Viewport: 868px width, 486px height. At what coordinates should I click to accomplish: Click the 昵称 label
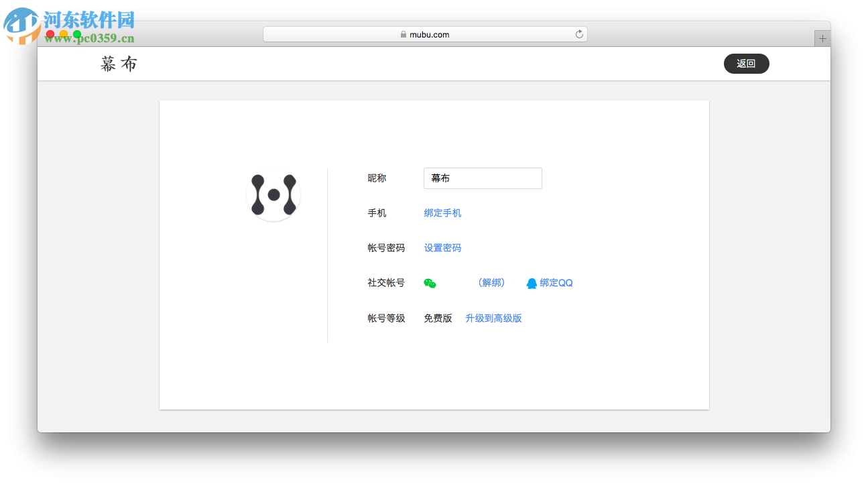(377, 178)
